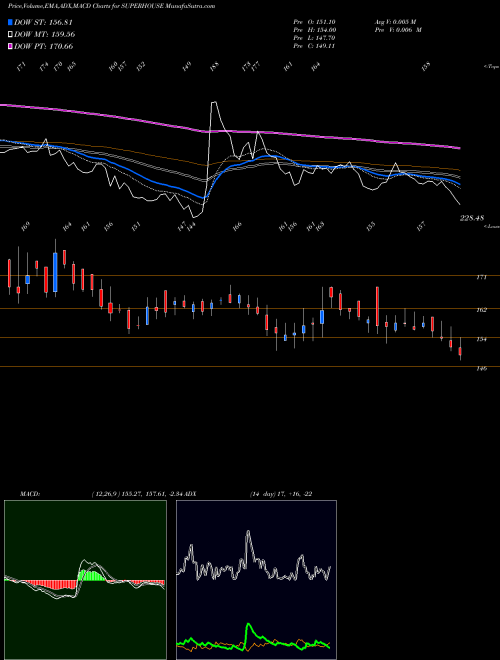The image size is (500, 660).
Task: Click the '(12,26,9) 155.27, 157.61, -2.34' MACD values
Action: coord(138,494)
